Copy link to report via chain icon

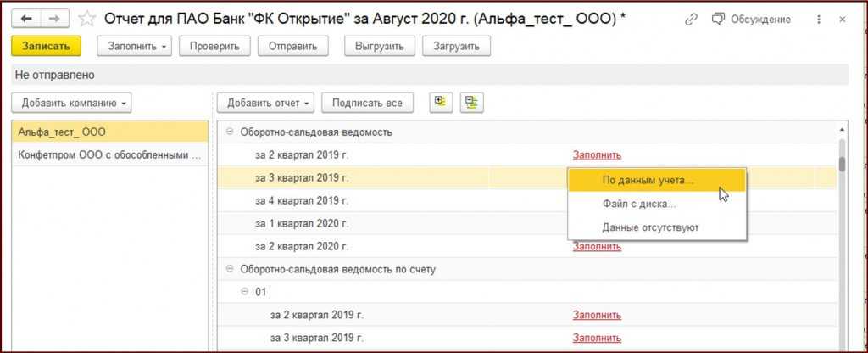click(x=691, y=20)
